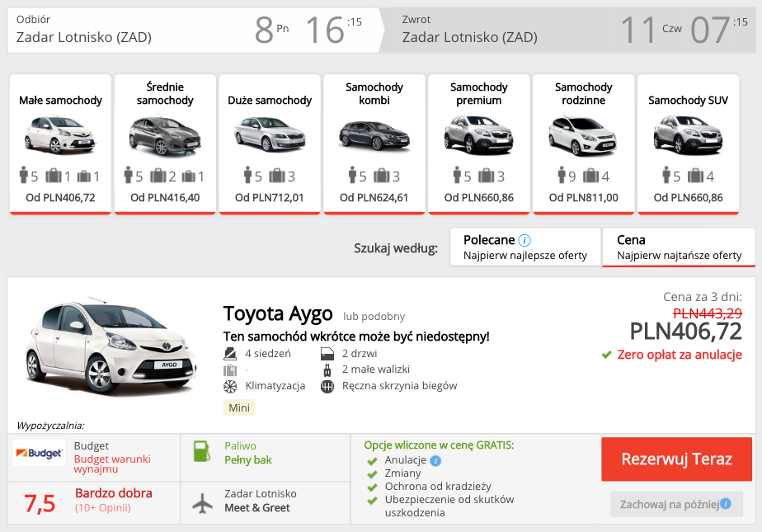Select the Duże samochody category card
Screen dimensions: 762x532
click(x=270, y=144)
